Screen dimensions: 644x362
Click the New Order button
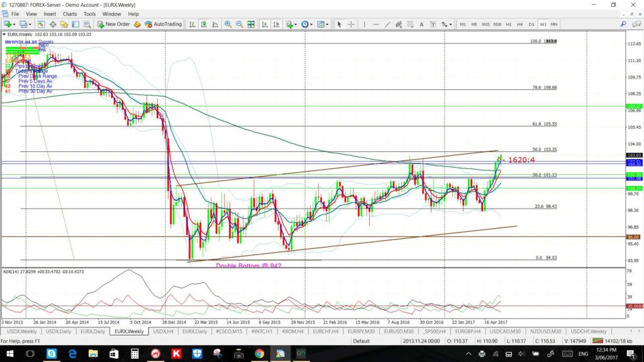(113, 25)
